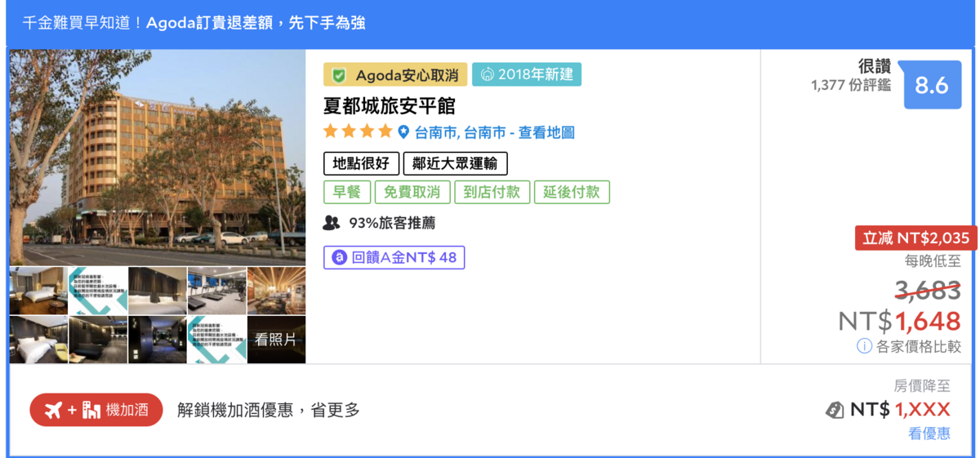This screenshot has height=458, width=980.
Task: Click the Agoda安心取消 badge
Action: (x=395, y=75)
